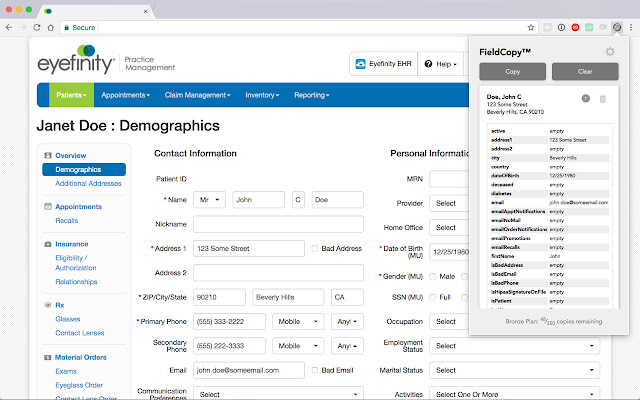Viewport: 640px width, 400px height.
Task: Click the FieldCopy Clear button
Action: 585,71
